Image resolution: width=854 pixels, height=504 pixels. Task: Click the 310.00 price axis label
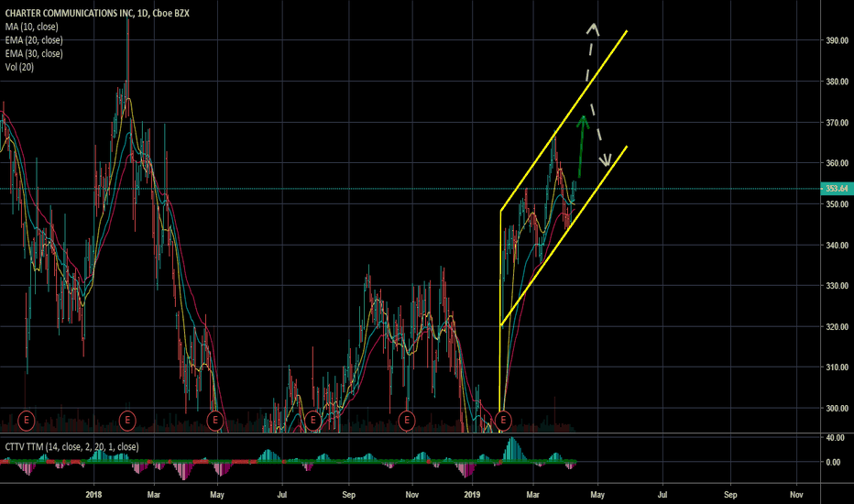[838, 367]
